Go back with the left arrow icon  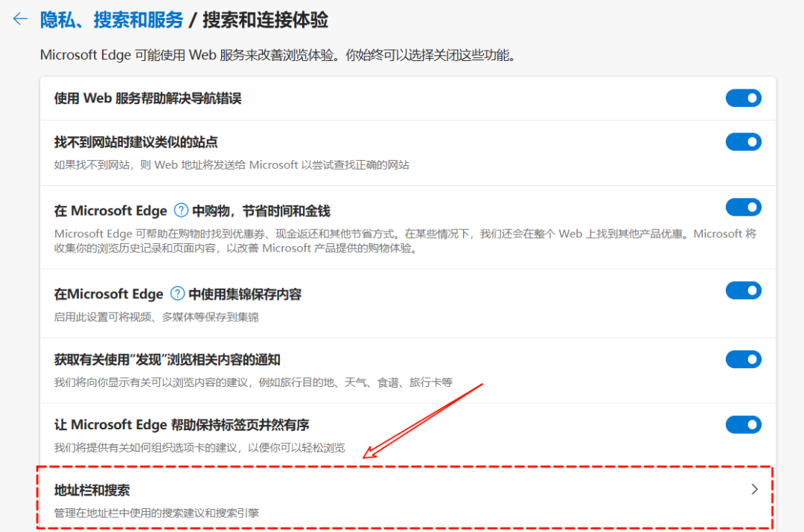[20, 19]
